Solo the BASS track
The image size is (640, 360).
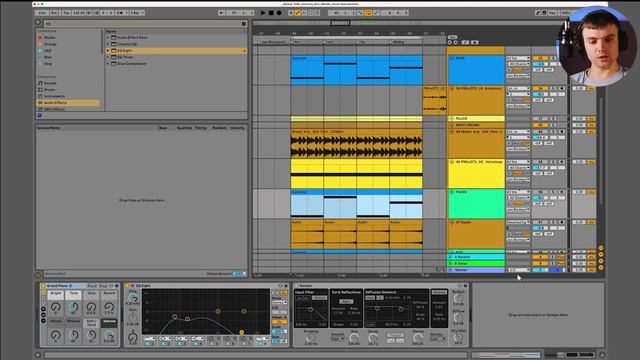coord(554,58)
